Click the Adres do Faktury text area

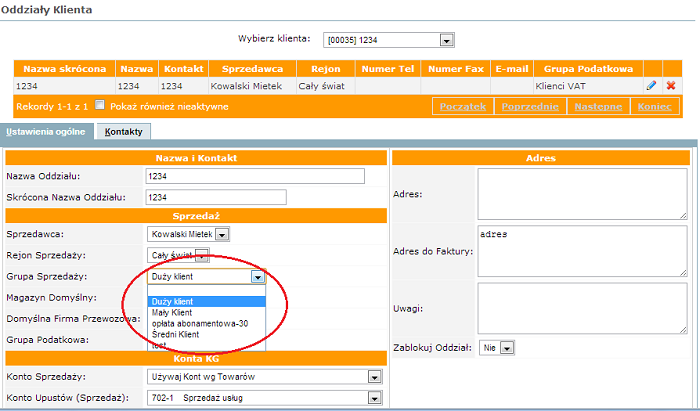click(582, 251)
